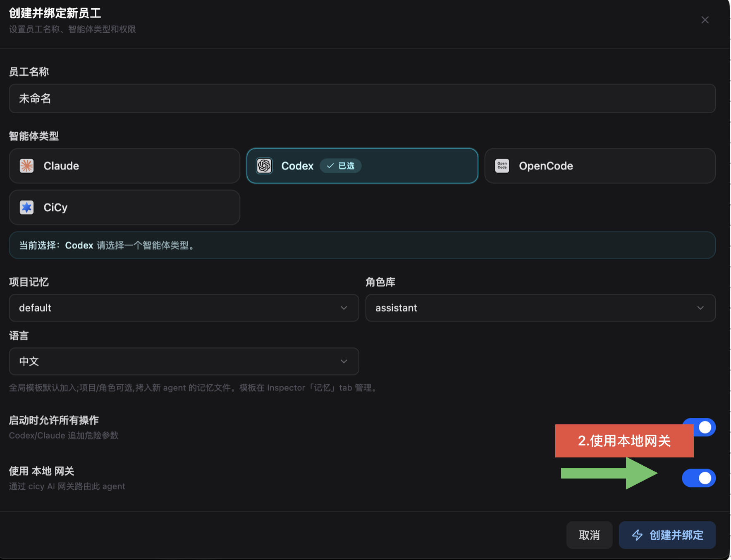The image size is (731, 560).
Task: Click the 设置员工名称、智能体类型和权限 subtitle
Action: point(72,29)
